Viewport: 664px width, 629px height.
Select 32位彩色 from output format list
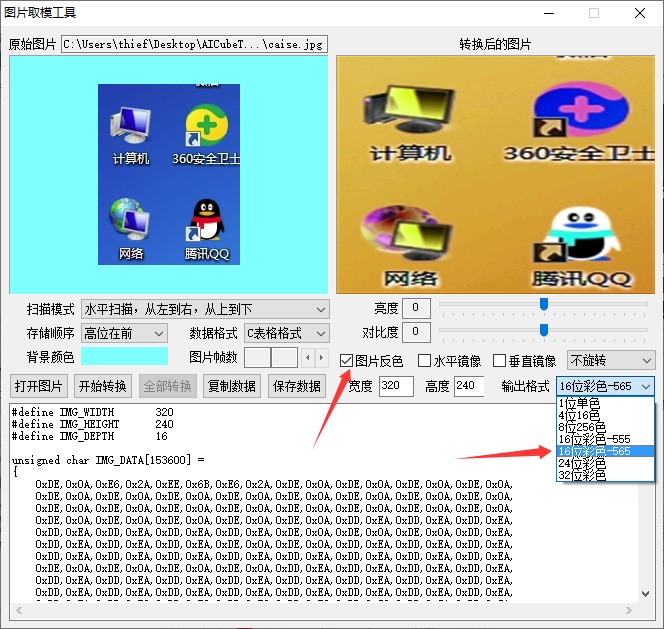pyautogui.click(x=606, y=475)
